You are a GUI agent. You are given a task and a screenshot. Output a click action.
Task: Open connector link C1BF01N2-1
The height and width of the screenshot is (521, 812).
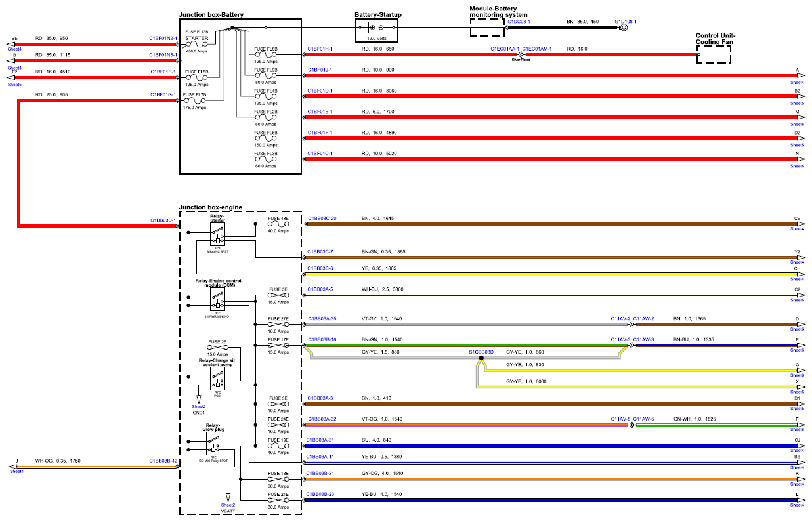tap(163, 39)
